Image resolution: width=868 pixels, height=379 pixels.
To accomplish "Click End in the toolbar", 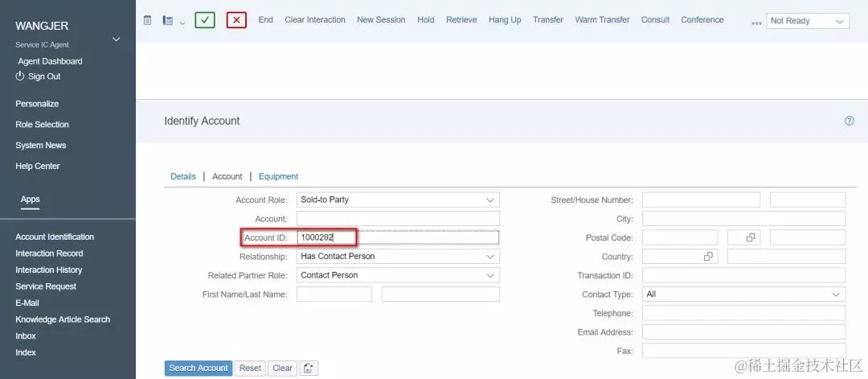I will [266, 20].
